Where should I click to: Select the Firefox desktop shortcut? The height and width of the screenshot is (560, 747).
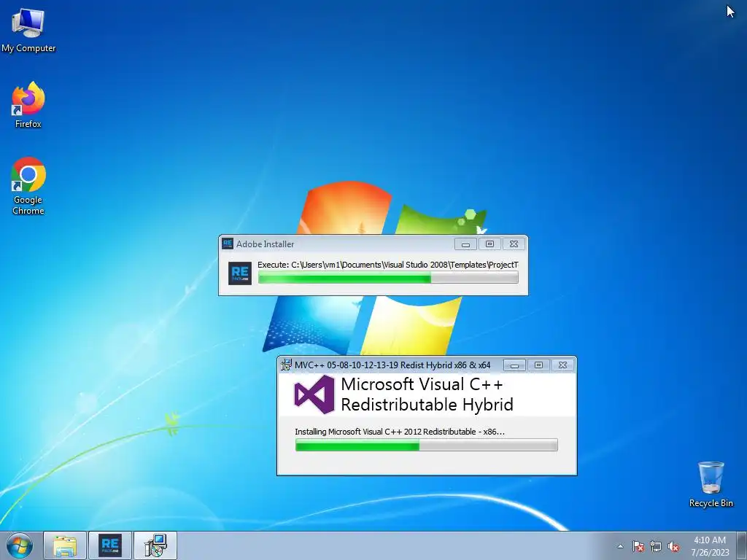[28, 105]
